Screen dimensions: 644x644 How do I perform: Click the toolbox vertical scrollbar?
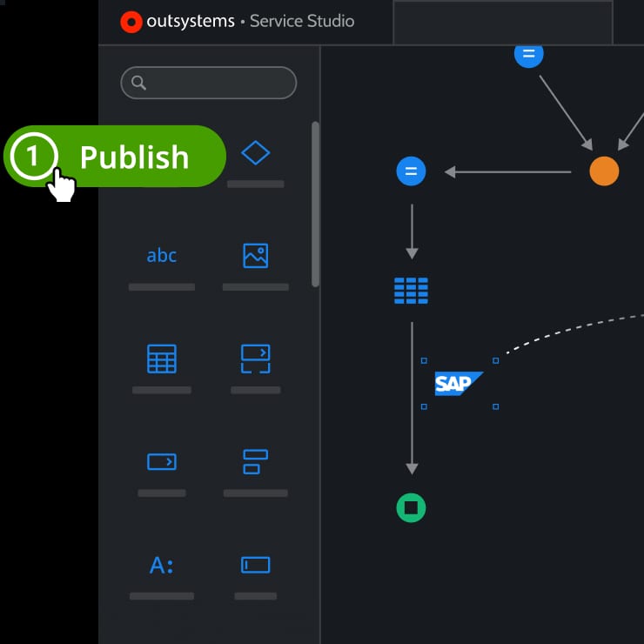315,205
